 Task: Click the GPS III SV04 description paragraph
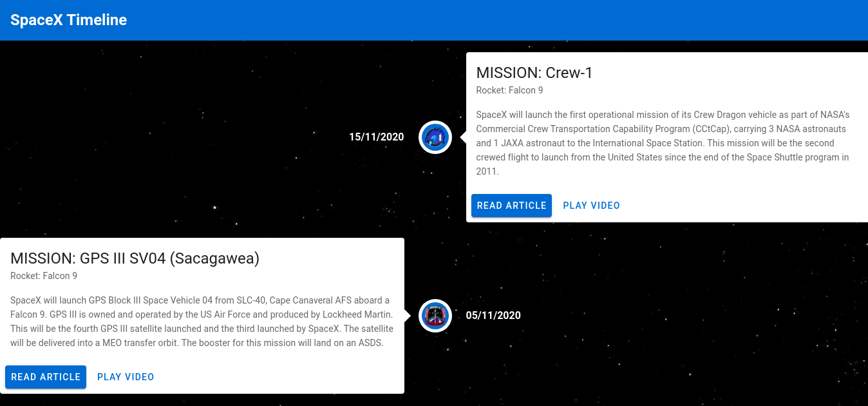click(x=202, y=322)
